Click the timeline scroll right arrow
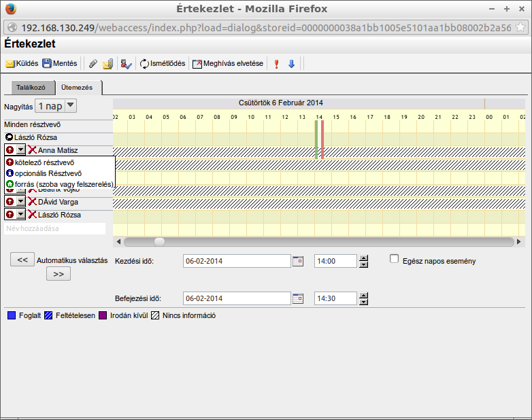The height and width of the screenshot is (420, 532). [519, 242]
